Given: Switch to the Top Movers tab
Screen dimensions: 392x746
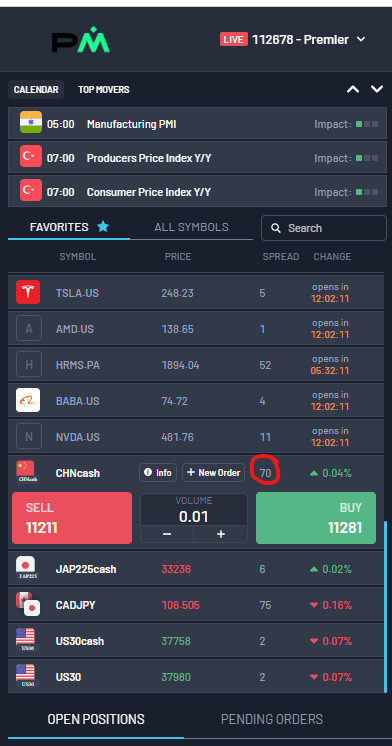Looking at the screenshot, I should [x=104, y=89].
